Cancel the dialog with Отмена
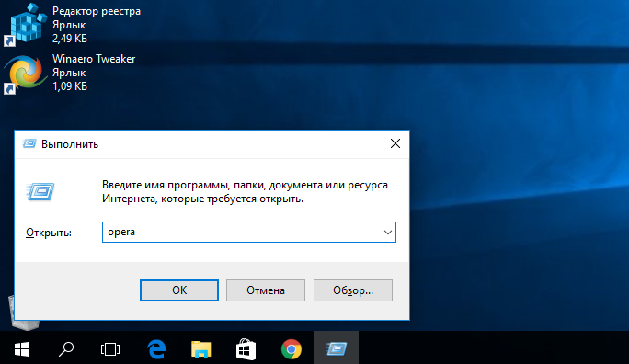The height and width of the screenshot is (364, 629). 266,290
